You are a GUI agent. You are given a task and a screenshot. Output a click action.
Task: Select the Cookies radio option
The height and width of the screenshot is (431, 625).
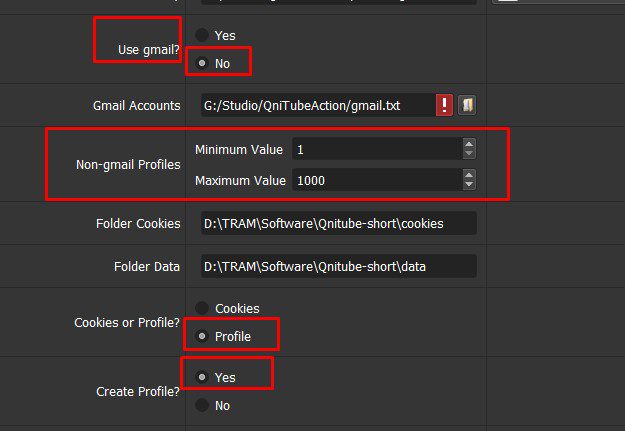click(202, 308)
